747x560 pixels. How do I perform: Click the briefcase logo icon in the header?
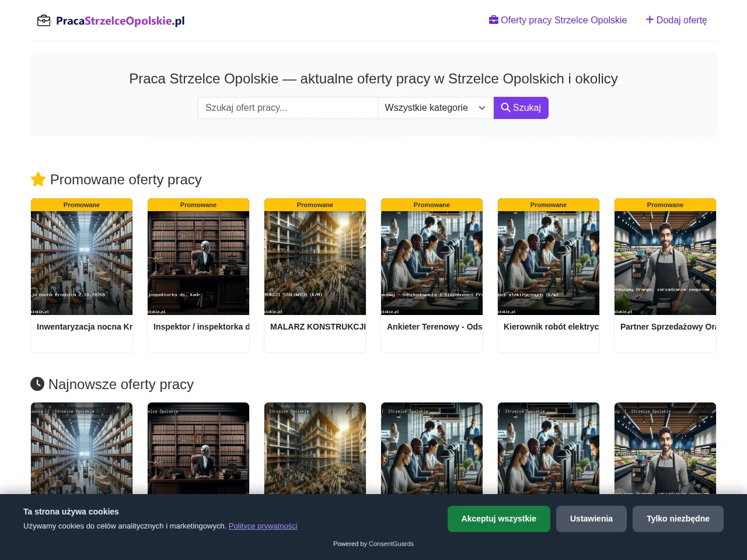[x=44, y=21]
